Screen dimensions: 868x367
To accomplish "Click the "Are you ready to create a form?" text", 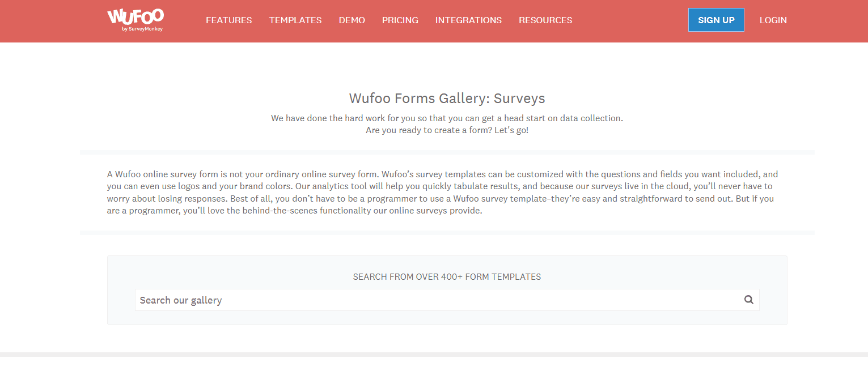I will [x=447, y=130].
